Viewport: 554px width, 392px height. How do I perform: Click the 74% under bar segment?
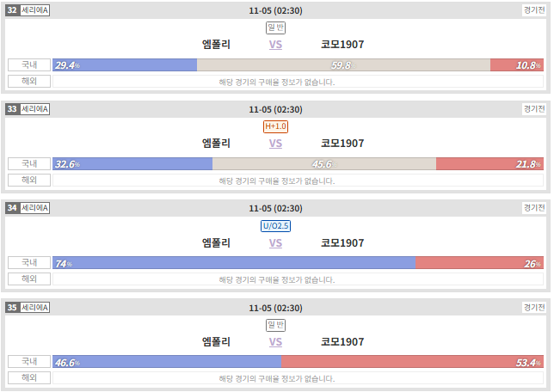click(234, 263)
